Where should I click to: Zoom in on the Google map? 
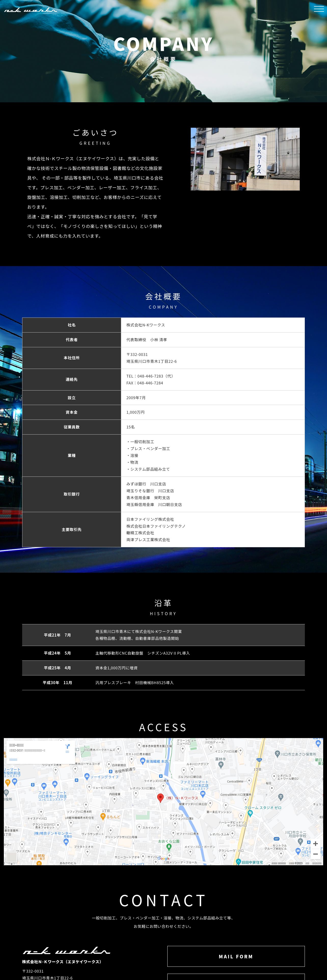[315, 843]
